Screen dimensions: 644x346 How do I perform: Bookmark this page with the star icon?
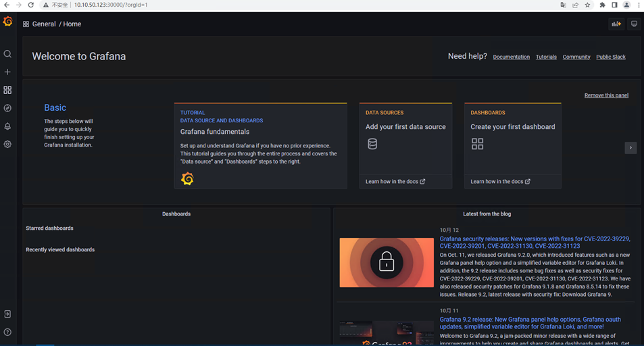point(588,5)
